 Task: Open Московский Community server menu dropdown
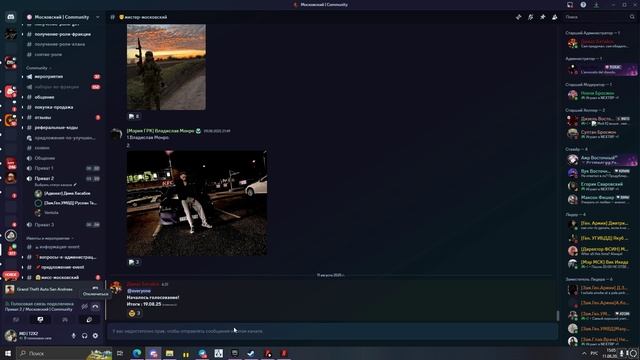[x=98, y=17]
